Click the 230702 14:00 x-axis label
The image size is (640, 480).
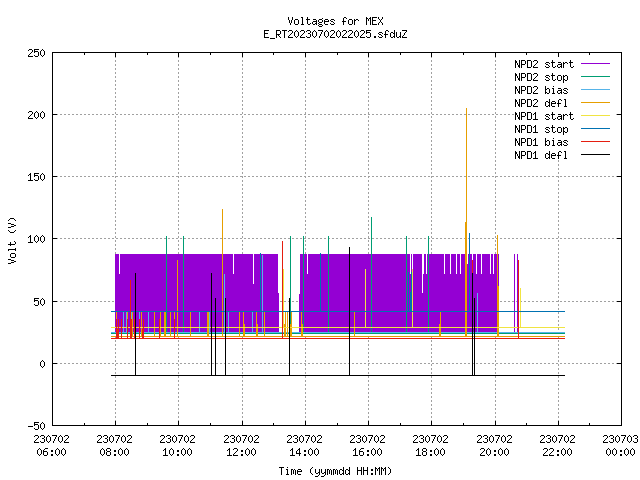pyautogui.click(x=304, y=446)
